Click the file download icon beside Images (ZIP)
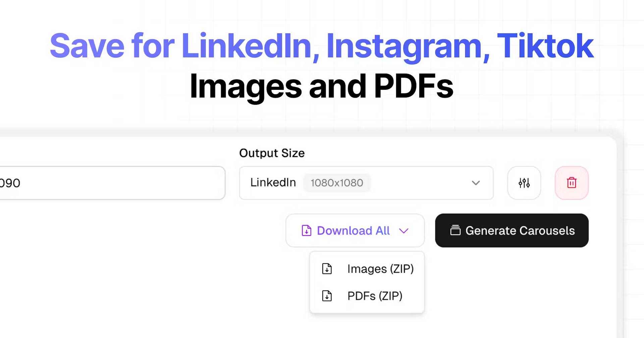This screenshot has height=338, width=644. click(x=327, y=269)
